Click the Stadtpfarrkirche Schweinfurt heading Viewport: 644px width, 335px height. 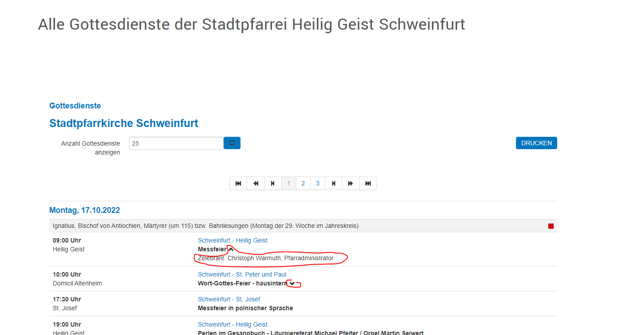124,123
